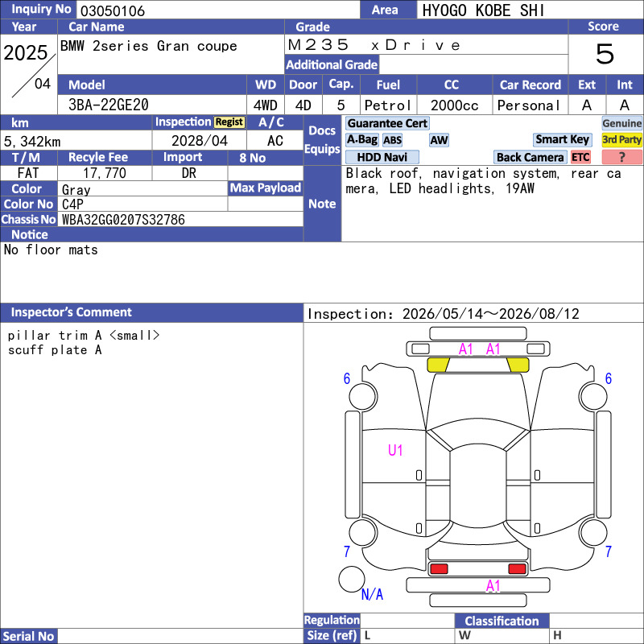Click the left yellow headlight on diagram
The height and width of the screenshot is (644, 644).
(x=438, y=365)
